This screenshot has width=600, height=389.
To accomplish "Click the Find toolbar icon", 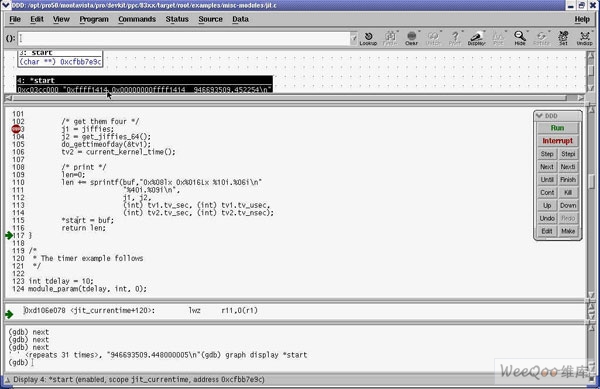I will 390,38.
